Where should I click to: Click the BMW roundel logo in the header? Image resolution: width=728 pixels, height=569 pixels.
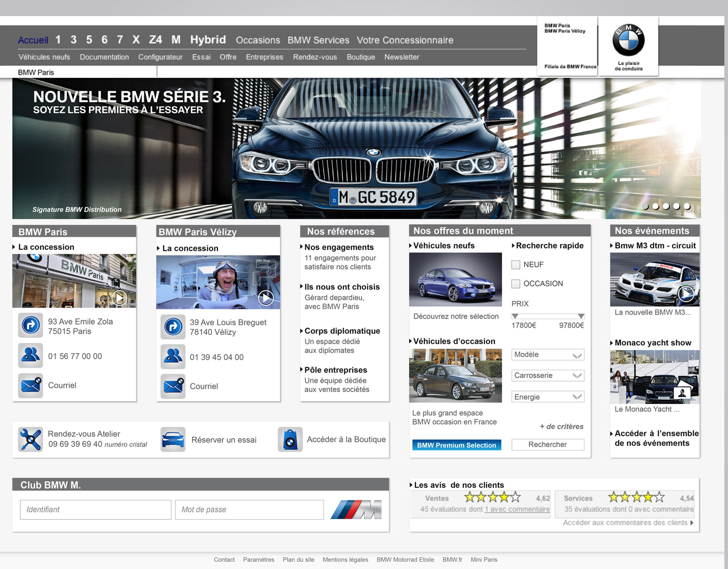(x=628, y=40)
